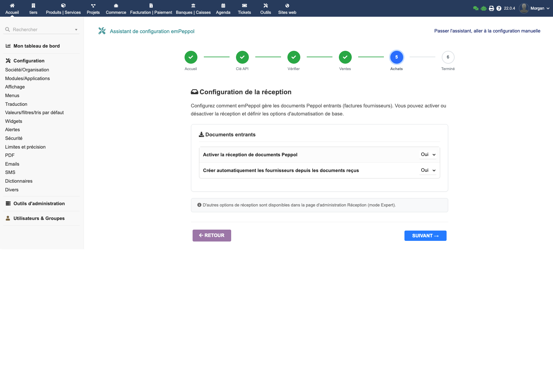This screenshot has height=392, width=553.
Task: Click the green chat bubbles icon
Action: click(476, 8)
